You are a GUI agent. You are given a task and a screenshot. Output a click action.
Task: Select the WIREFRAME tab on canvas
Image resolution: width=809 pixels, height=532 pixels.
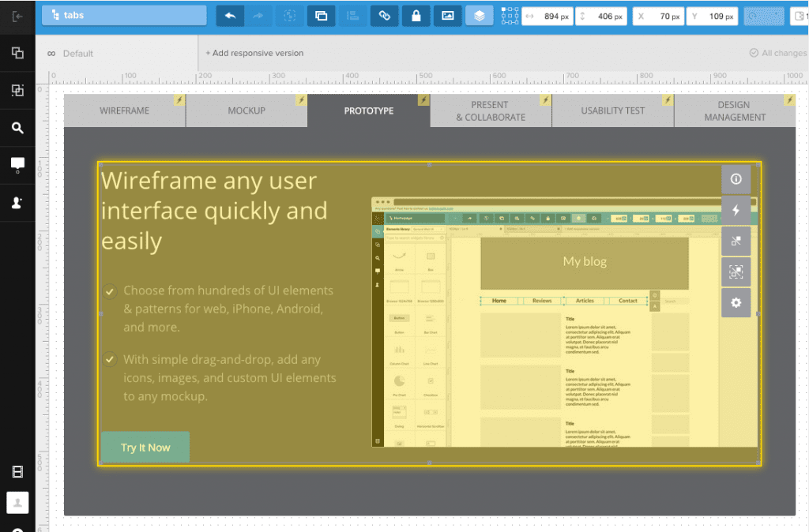124,111
